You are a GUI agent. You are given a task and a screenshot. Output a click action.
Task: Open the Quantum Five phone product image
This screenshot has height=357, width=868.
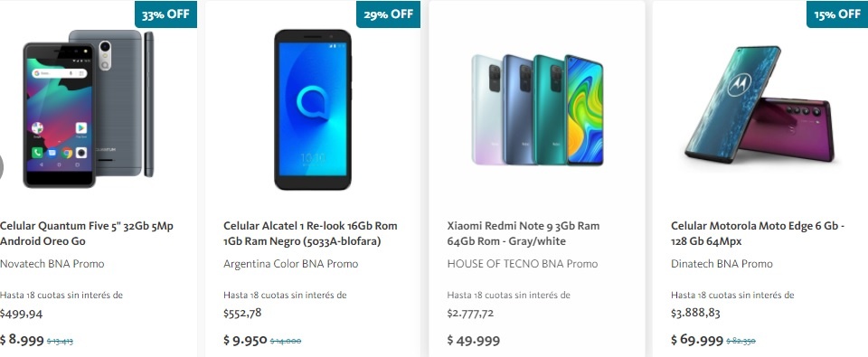tap(89, 108)
